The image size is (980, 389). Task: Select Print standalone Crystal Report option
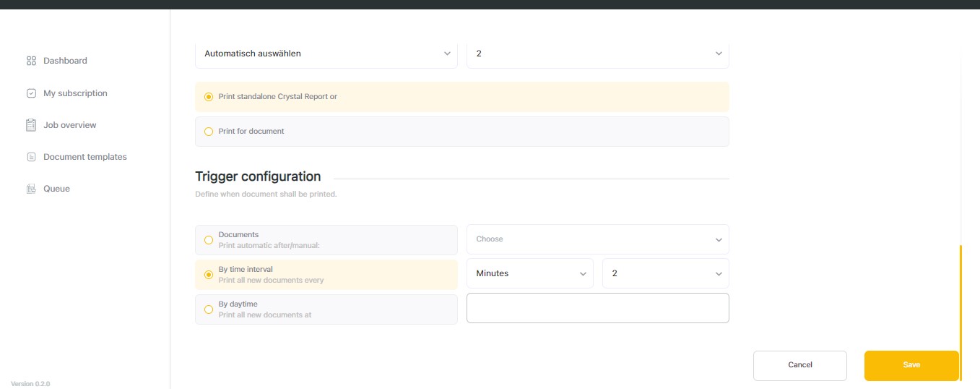[209, 97]
